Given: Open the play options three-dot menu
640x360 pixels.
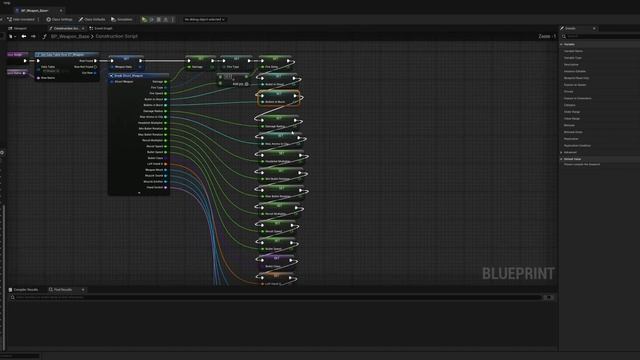Looking at the screenshot, I should click(173, 19).
